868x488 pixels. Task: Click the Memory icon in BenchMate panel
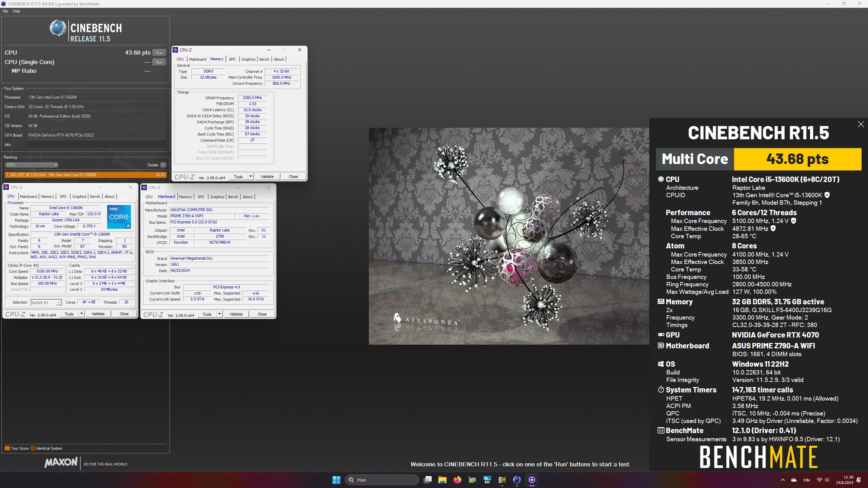coord(661,301)
